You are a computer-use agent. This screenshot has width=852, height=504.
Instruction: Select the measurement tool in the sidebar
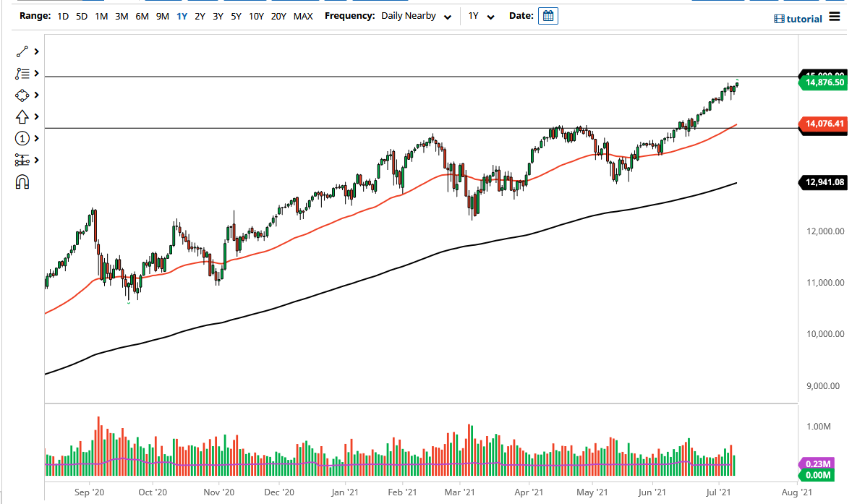(x=22, y=160)
